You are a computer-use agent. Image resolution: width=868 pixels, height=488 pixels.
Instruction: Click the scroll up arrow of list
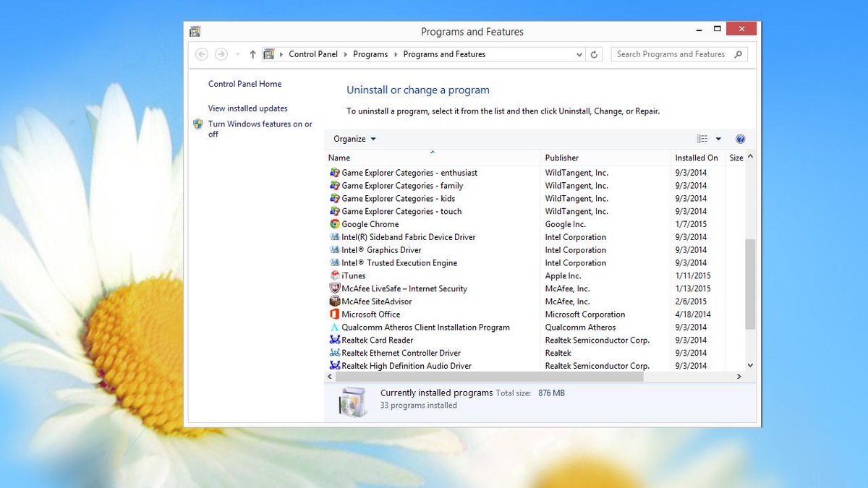(750, 157)
